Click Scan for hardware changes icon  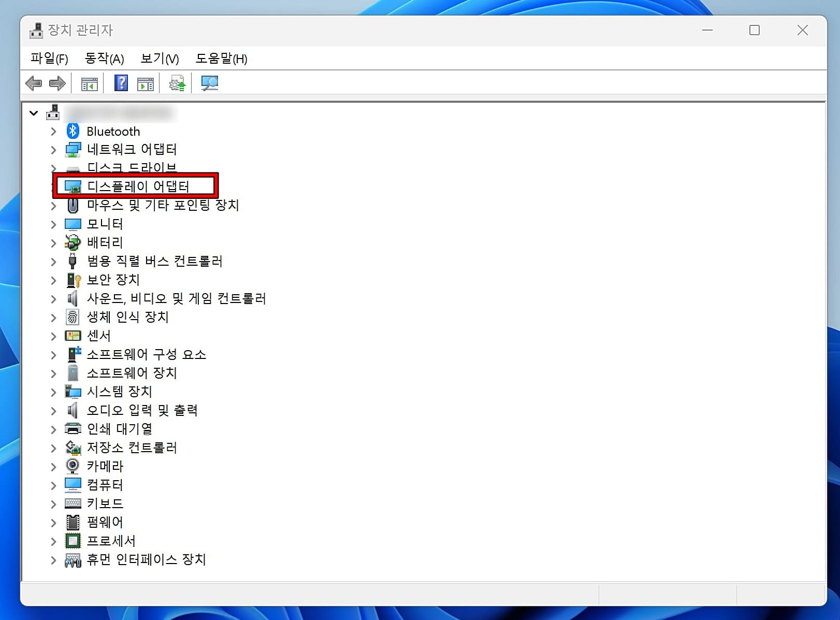click(x=210, y=83)
